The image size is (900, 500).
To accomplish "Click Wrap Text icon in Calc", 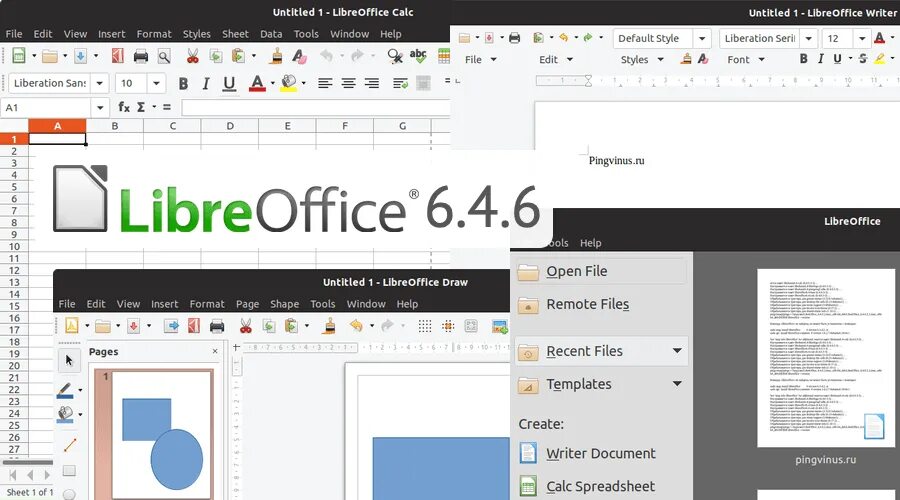I will tap(400, 83).
